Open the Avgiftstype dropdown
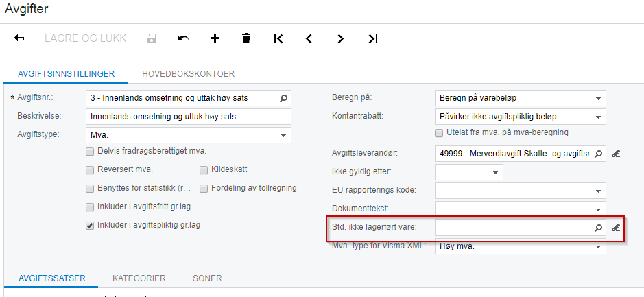The image size is (644, 297). pyautogui.click(x=189, y=135)
